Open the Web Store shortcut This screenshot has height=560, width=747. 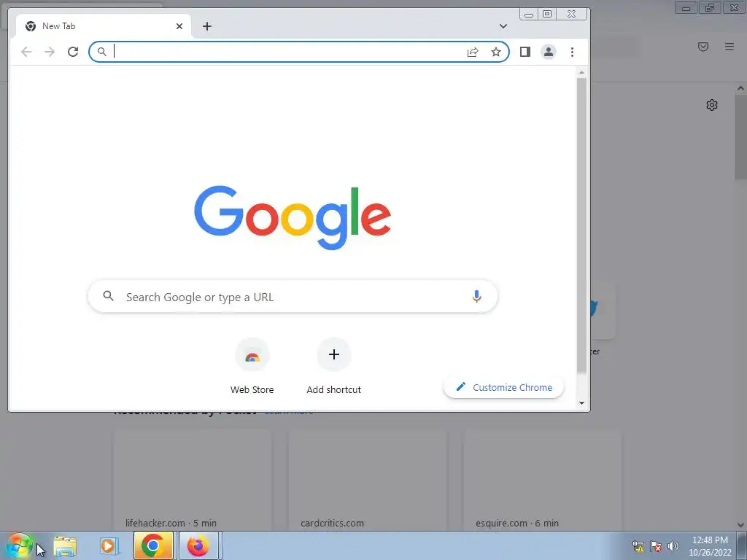coord(252,367)
